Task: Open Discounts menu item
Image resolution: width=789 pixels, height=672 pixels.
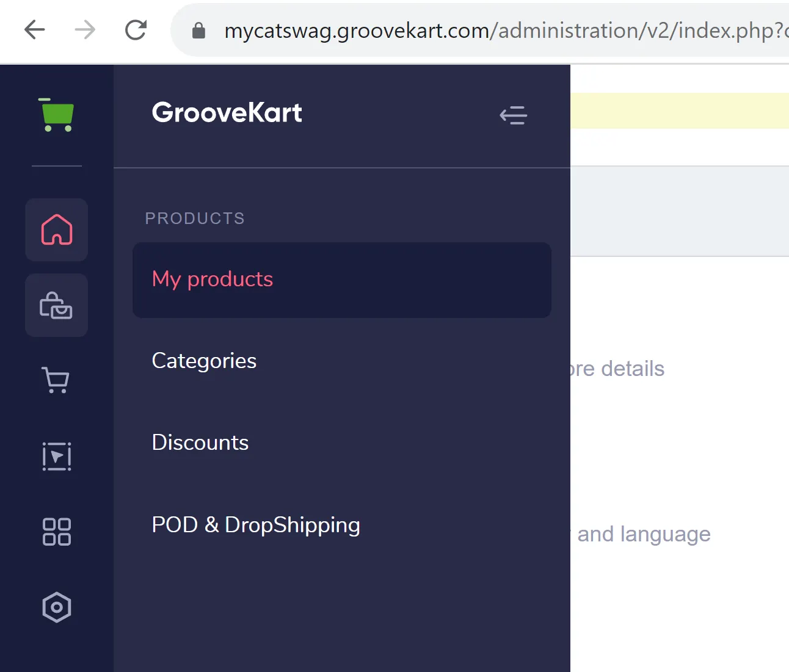Action: pyautogui.click(x=200, y=443)
